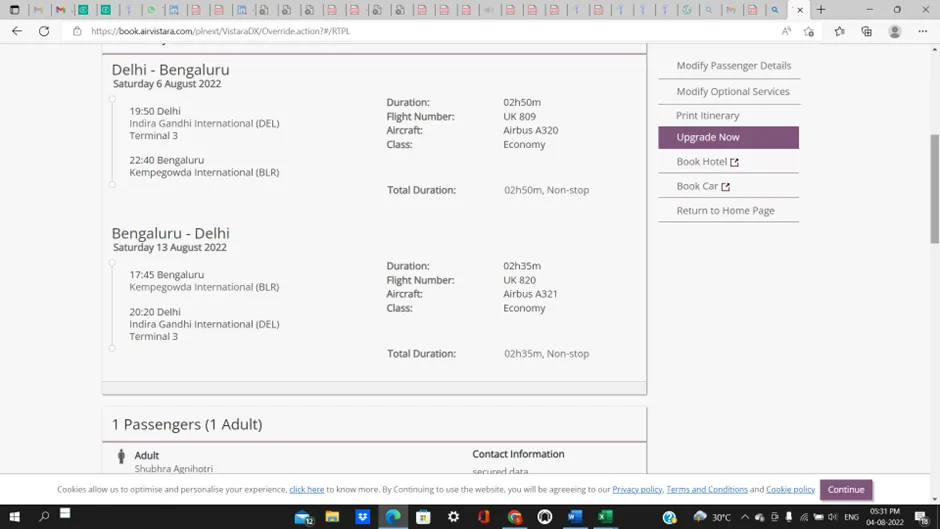Click the vertical page scrollbar thumb
Viewport: 940px width, 529px height.
point(934,189)
